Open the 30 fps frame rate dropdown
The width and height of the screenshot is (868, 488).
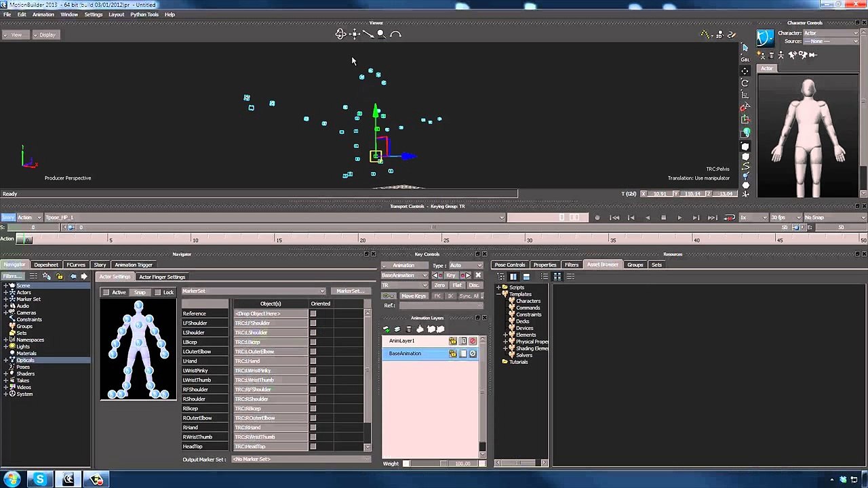click(x=785, y=218)
